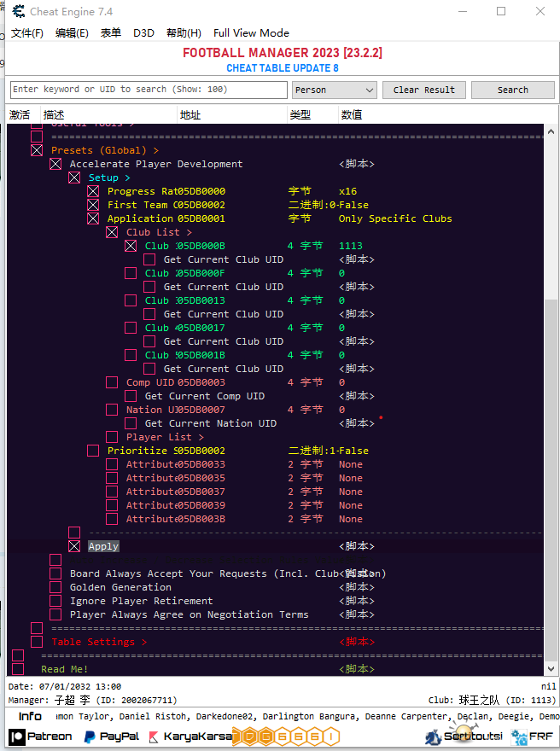Check the Club 05DB000F entry
Image resolution: width=560 pixels, height=751 pixels.
point(131,273)
